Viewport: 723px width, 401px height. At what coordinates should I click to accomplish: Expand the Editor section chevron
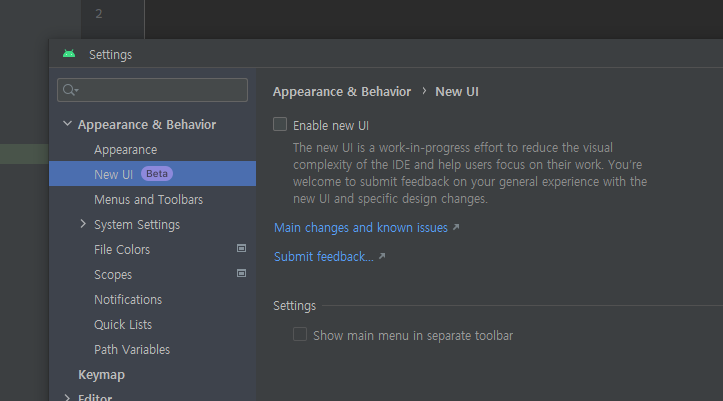click(x=67, y=397)
